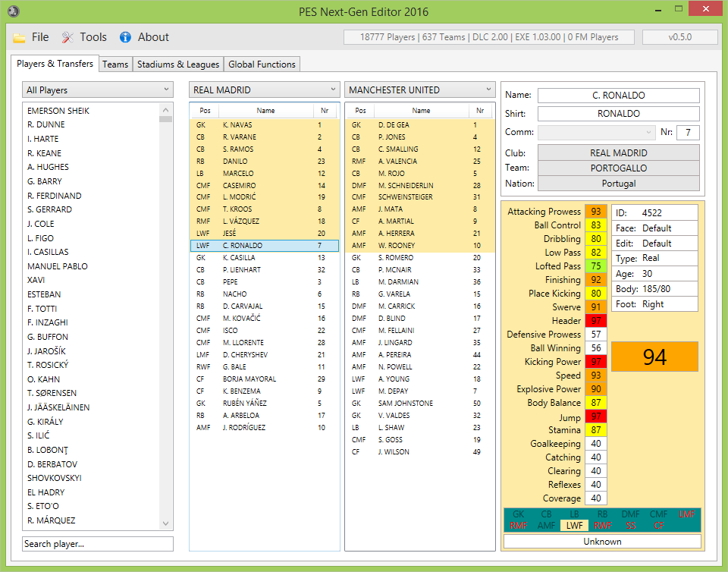728x572 pixels.
Task: Select Players & Transfers tab
Action: pyautogui.click(x=55, y=64)
